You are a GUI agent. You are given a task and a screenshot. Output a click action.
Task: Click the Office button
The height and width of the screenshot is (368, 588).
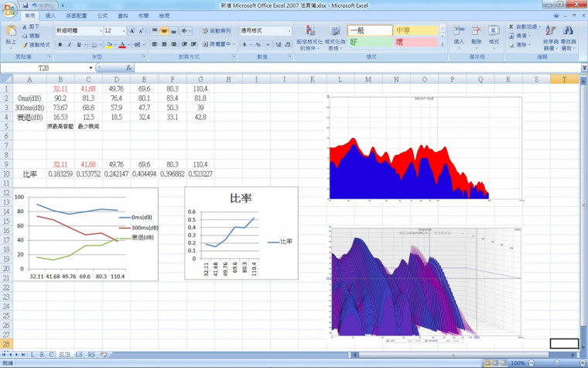[x=9, y=9]
